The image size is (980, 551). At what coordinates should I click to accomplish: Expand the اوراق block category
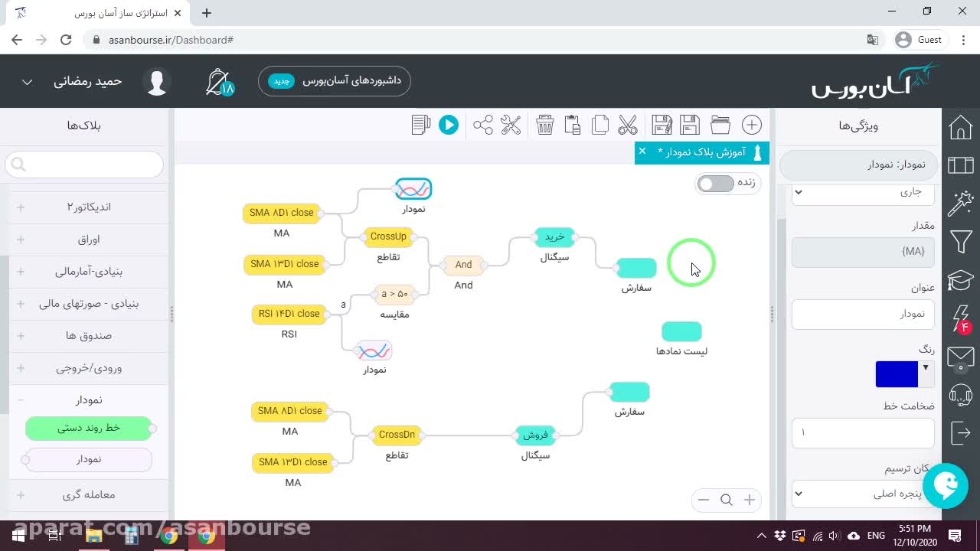89,239
